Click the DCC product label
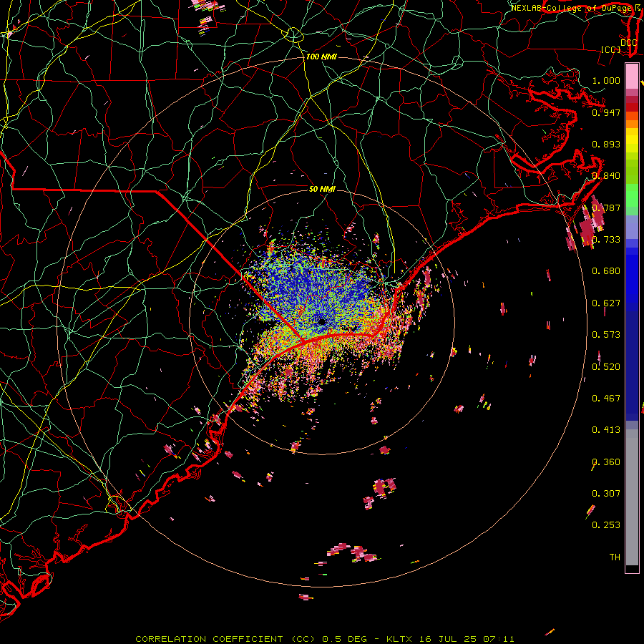This screenshot has width=644, height=644. point(628,42)
